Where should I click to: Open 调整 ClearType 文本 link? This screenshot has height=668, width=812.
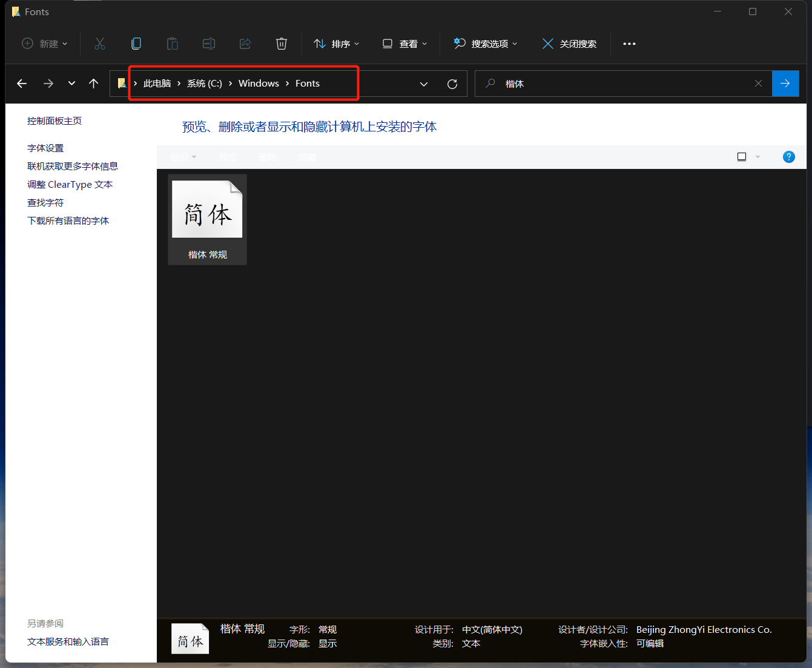[70, 184]
